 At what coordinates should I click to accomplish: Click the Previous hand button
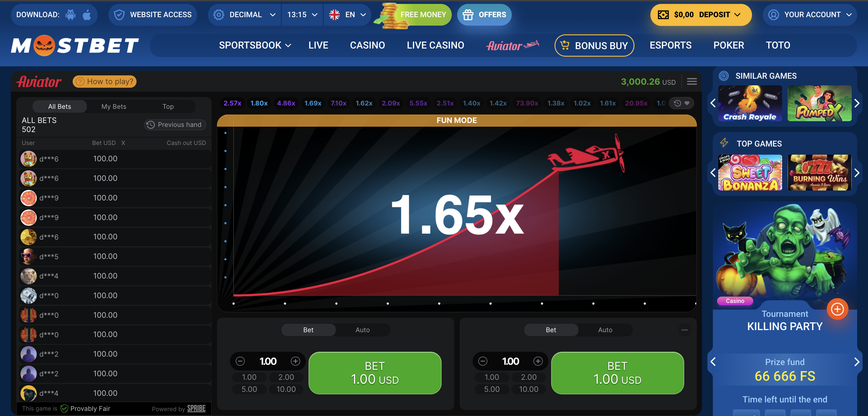click(x=175, y=124)
